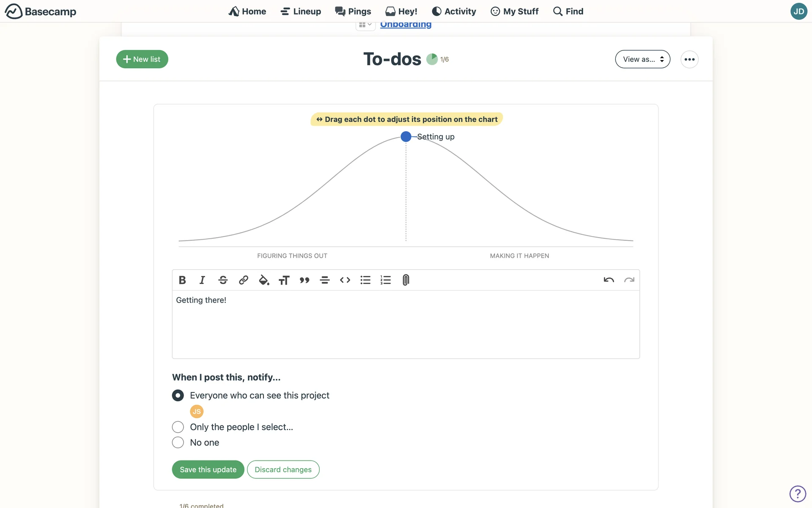This screenshot has height=508, width=812.
Task: Click 'Discard changes' button
Action: click(283, 469)
